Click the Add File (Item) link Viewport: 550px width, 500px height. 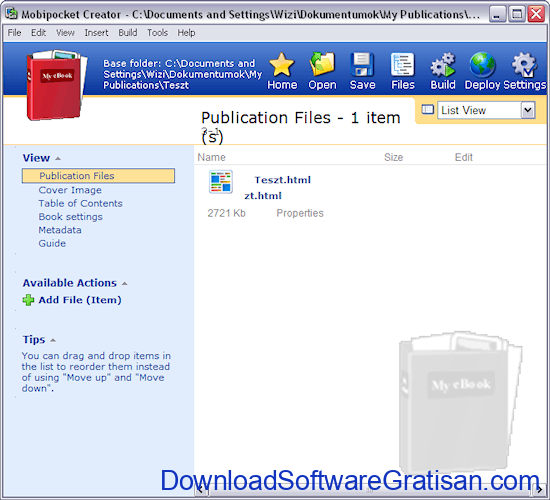(x=80, y=300)
